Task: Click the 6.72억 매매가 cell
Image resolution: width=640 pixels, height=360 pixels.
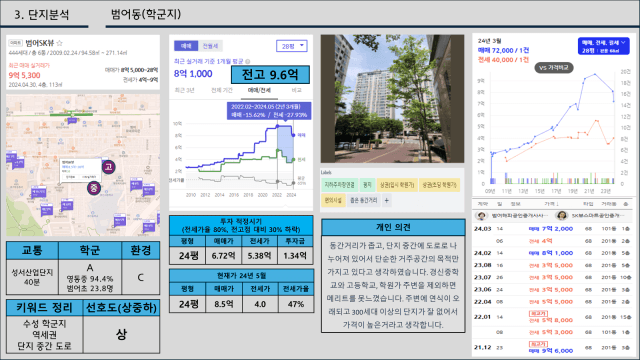Action: click(223, 256)
